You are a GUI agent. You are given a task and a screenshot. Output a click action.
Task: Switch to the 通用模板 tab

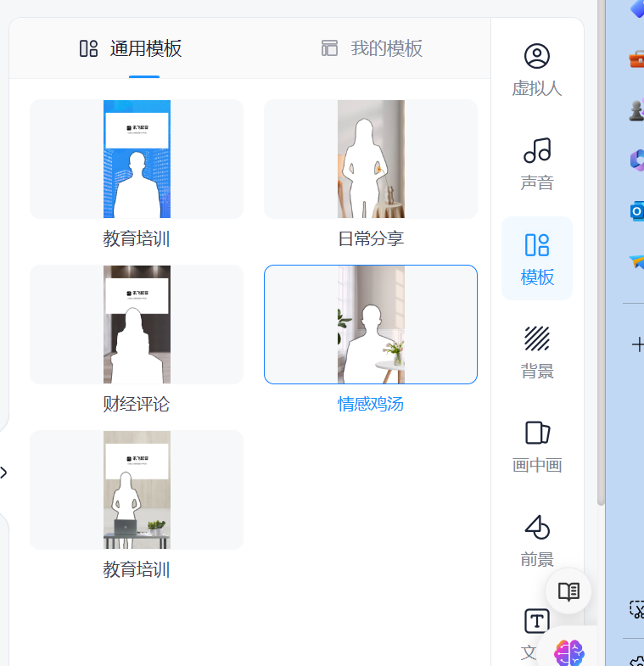pyautogui.click(x=131, y=48)
